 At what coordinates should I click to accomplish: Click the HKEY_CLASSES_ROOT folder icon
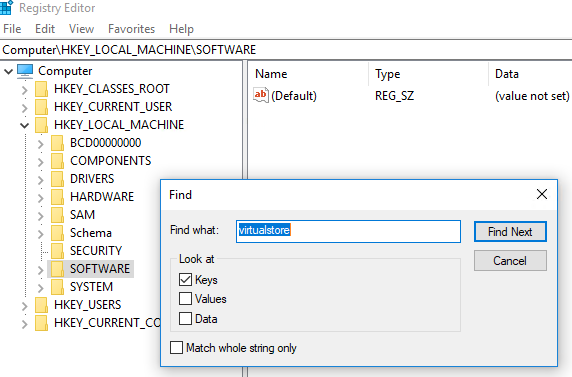(42, 89)
